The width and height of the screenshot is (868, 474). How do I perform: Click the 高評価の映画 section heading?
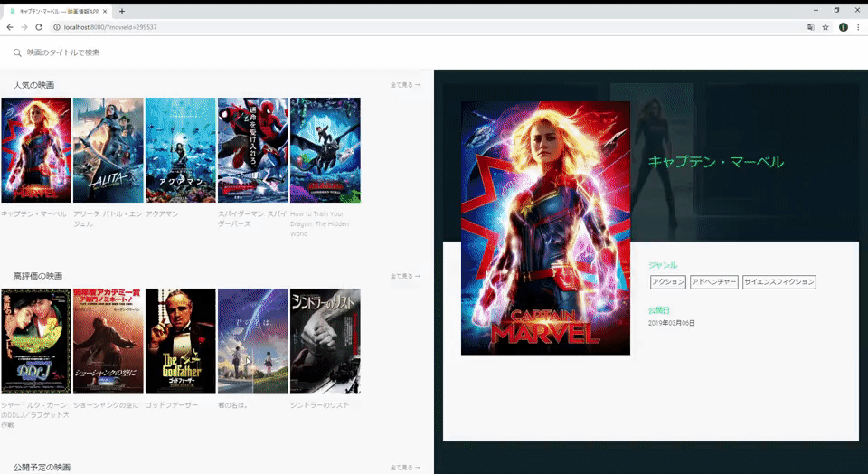pos(38,276)
